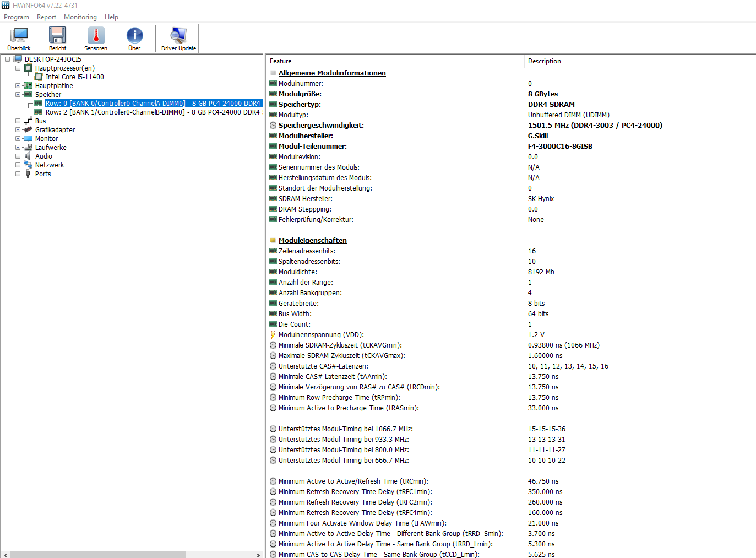Expand the Grafikadapter tree node

pyautogui.click(x=18, y=129)
